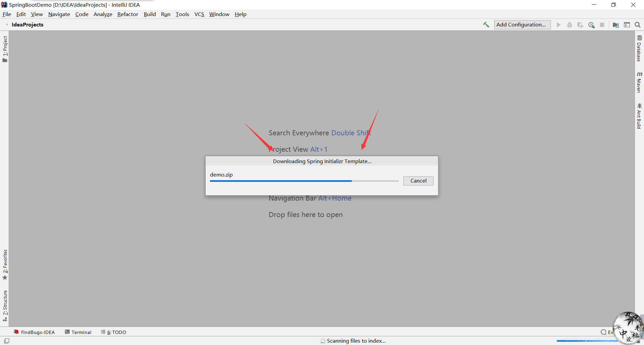Click the IntelliJ IDEA app logo icon
The width and height of the screenshot is (644, 345).
click(x=4, y=5)
